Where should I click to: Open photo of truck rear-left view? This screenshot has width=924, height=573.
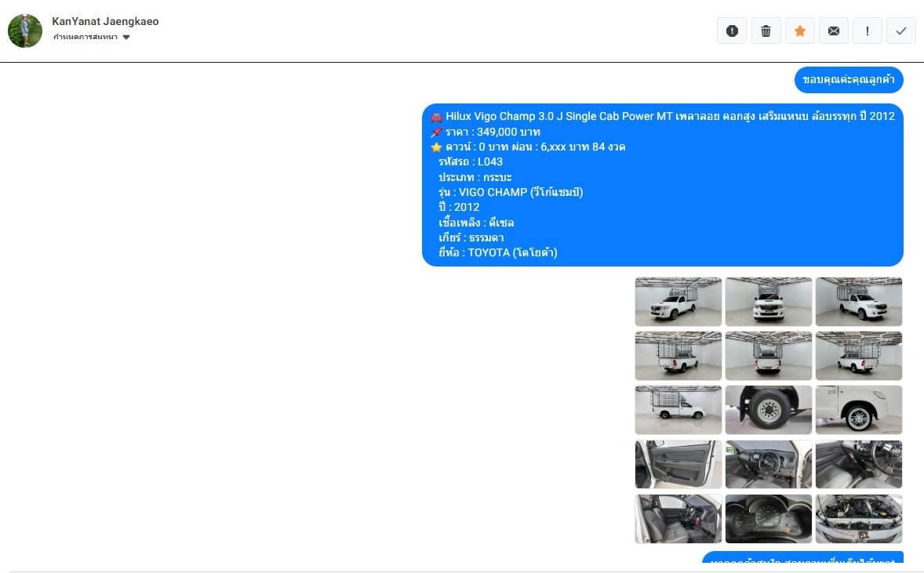tap(678, 356)
